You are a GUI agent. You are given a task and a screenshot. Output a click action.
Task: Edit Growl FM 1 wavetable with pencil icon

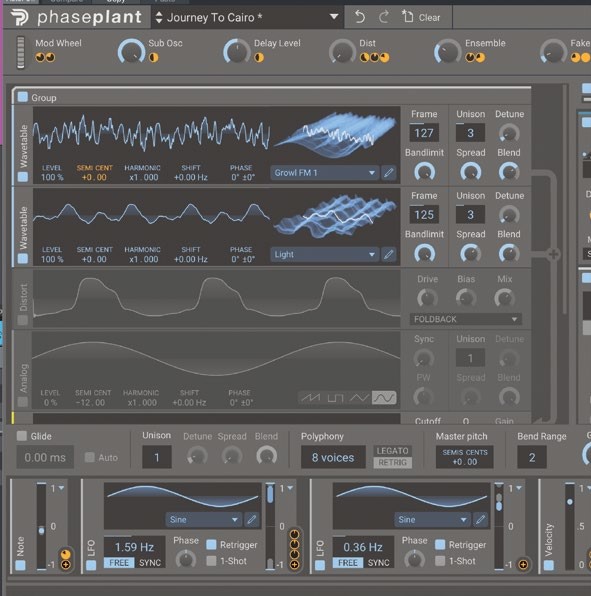[388, 173]
